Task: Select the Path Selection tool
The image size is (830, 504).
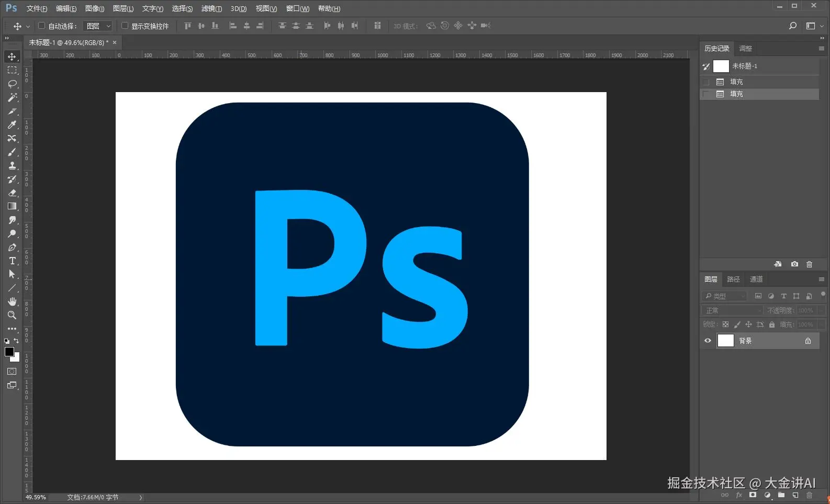Action: [12, 274]
